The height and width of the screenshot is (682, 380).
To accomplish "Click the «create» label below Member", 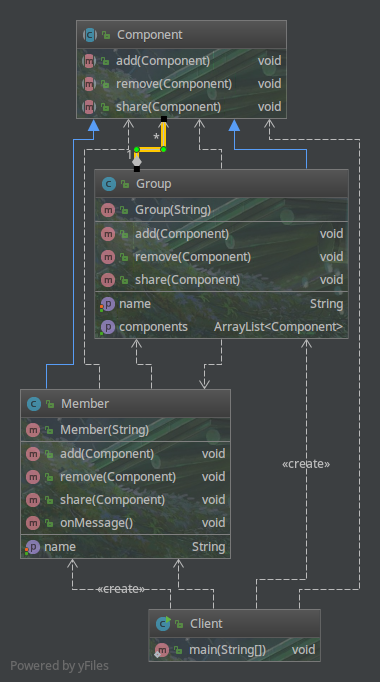I will (121, 589).
